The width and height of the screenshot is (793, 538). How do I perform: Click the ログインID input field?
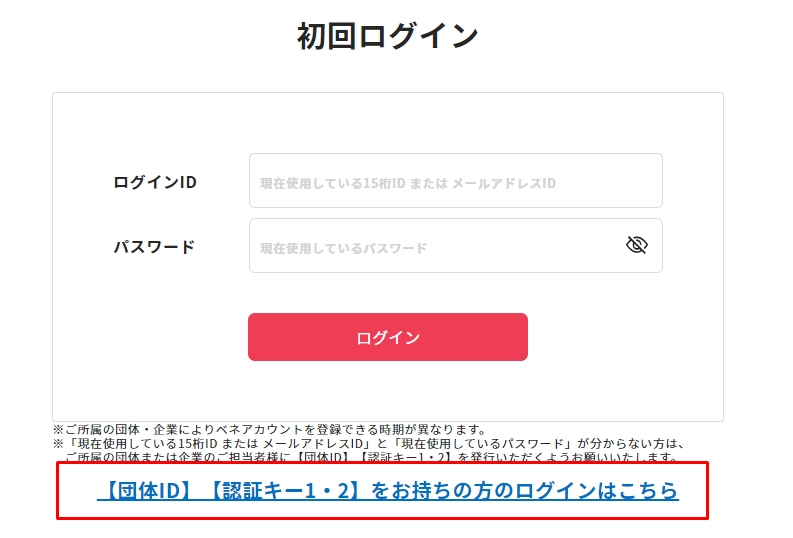[x=456, y=181]
